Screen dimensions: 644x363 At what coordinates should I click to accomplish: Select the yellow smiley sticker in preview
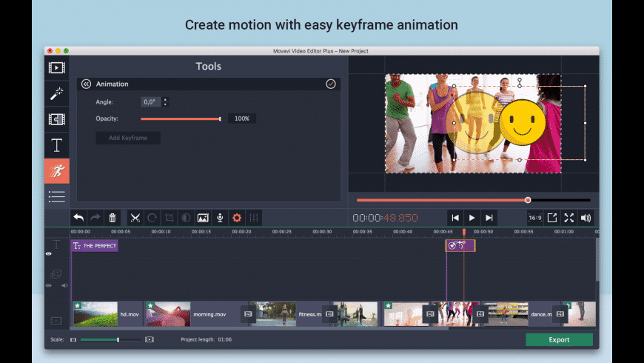click(x=522, y=122)
